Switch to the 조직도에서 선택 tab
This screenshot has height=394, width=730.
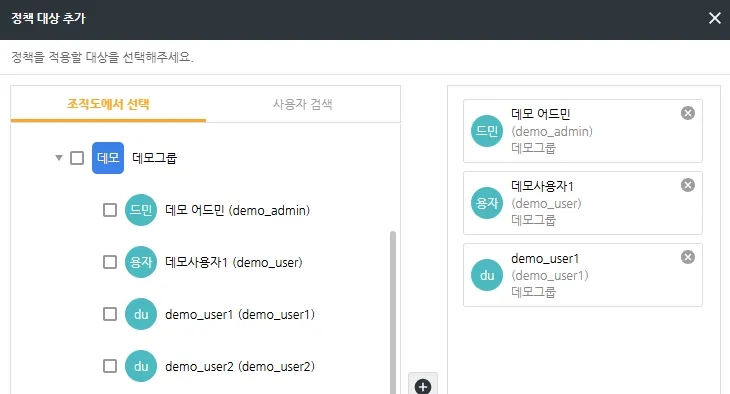108,104
